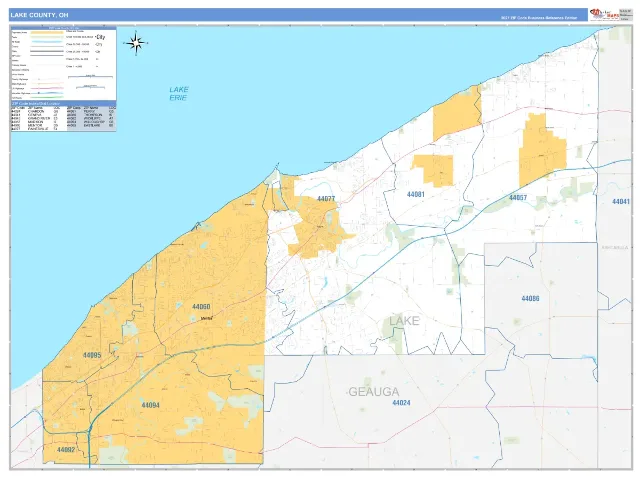The height and width of the screenshot is (480, 640).
Task: Click the upper scale bar in legend
Action: coord(90,76)
